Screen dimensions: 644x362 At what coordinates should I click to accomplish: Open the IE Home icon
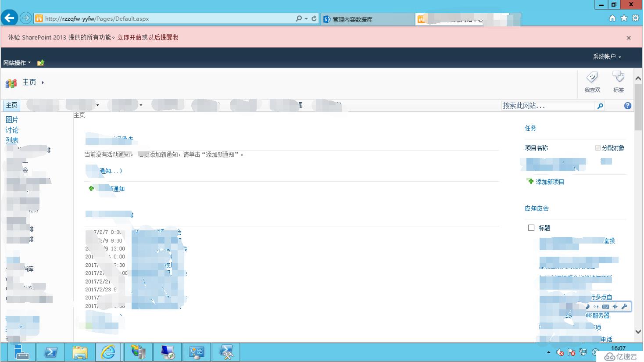612,18
